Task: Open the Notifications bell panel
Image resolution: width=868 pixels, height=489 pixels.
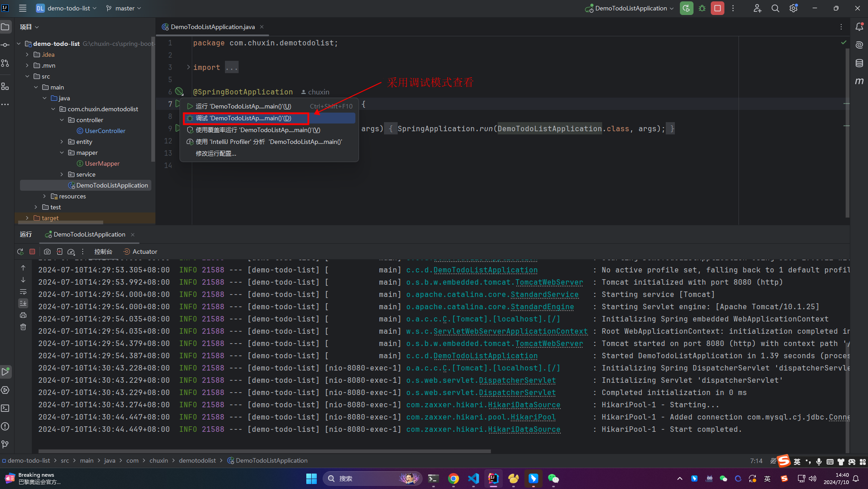Action: 859,27
